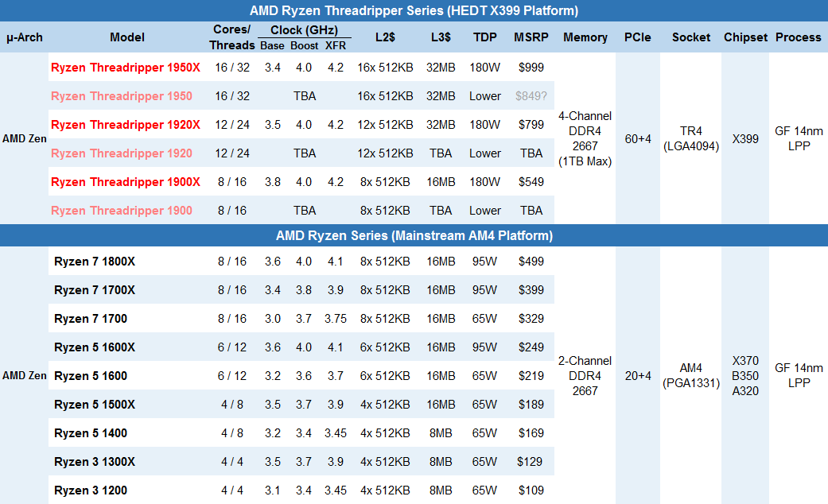Click 'Ryzen 5 1600X' model name

point(95,347)
